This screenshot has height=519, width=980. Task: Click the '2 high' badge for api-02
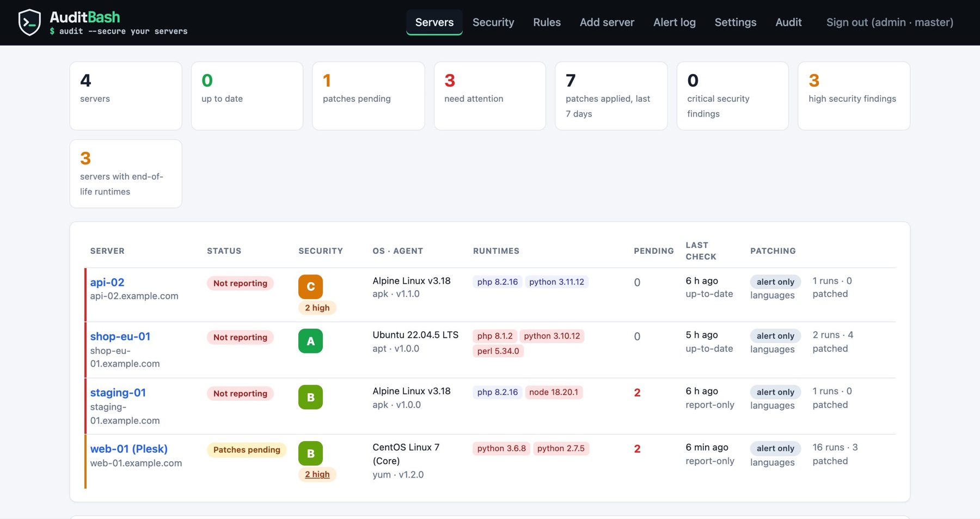pos(317,308)
